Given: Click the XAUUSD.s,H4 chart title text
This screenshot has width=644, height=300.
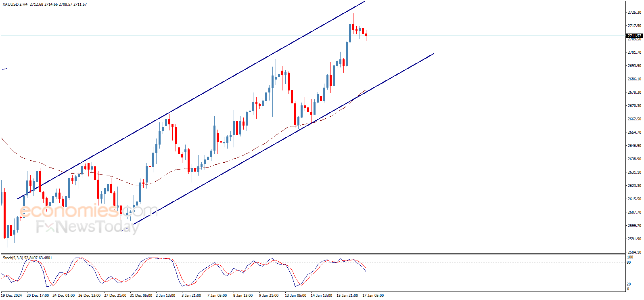Looking at the screenshot, I should [15, 4].
